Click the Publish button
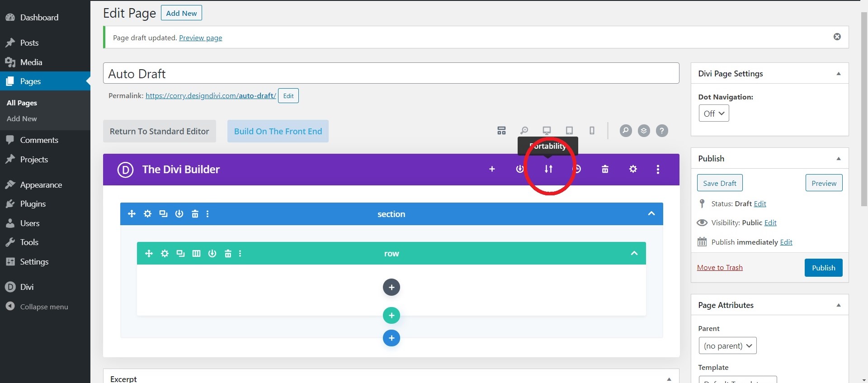 tap(823, 268)
